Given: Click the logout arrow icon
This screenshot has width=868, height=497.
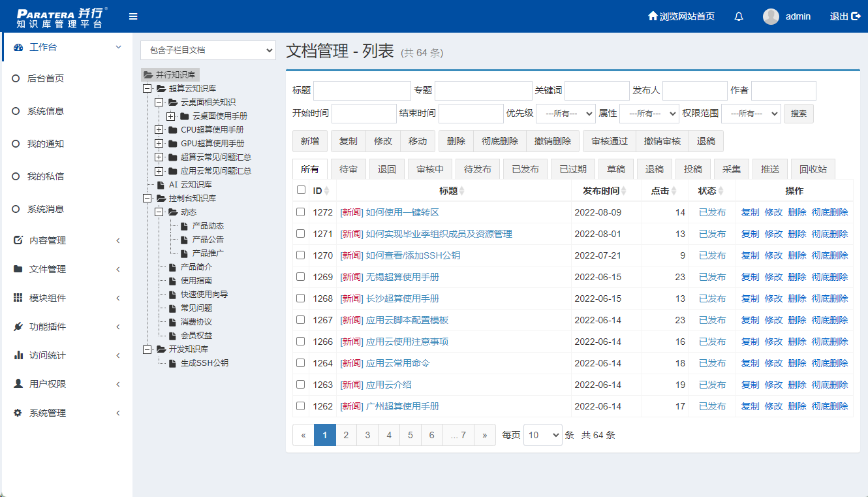Looking at the screenshot, I should tap(856, 16).
